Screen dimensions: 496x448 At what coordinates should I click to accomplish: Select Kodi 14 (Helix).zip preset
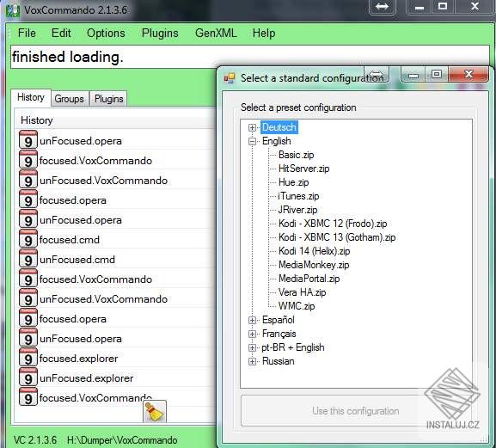314,251
